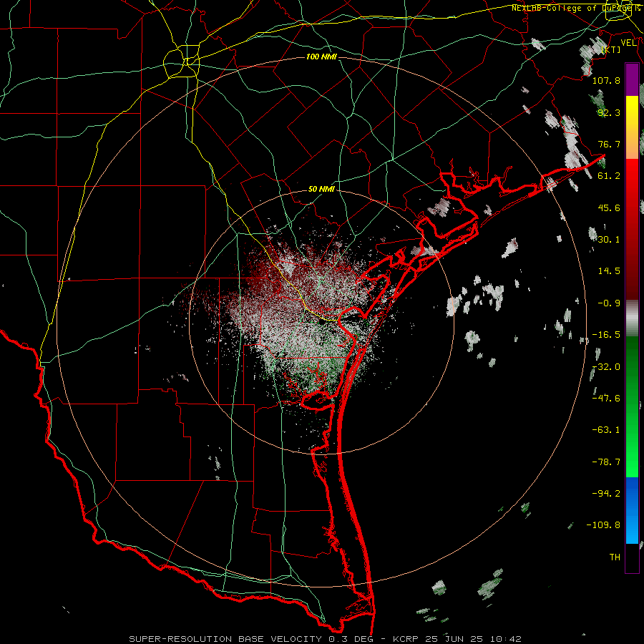Click the NEXLAB-College of DuPage credit text
644x644 pixels.
pyautogui.click(x=577, y=8)
